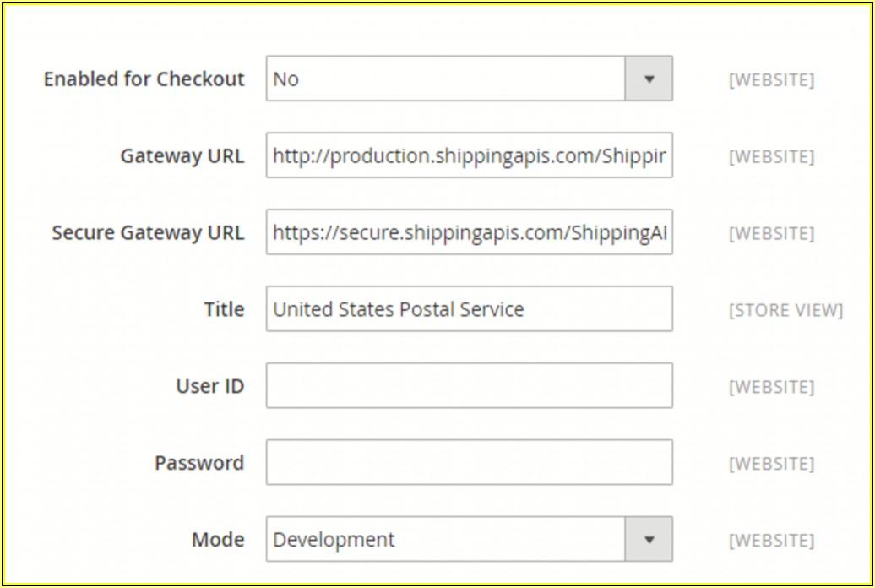Click [WEBSITE] scope tag beside Mode

pos(771,541)
